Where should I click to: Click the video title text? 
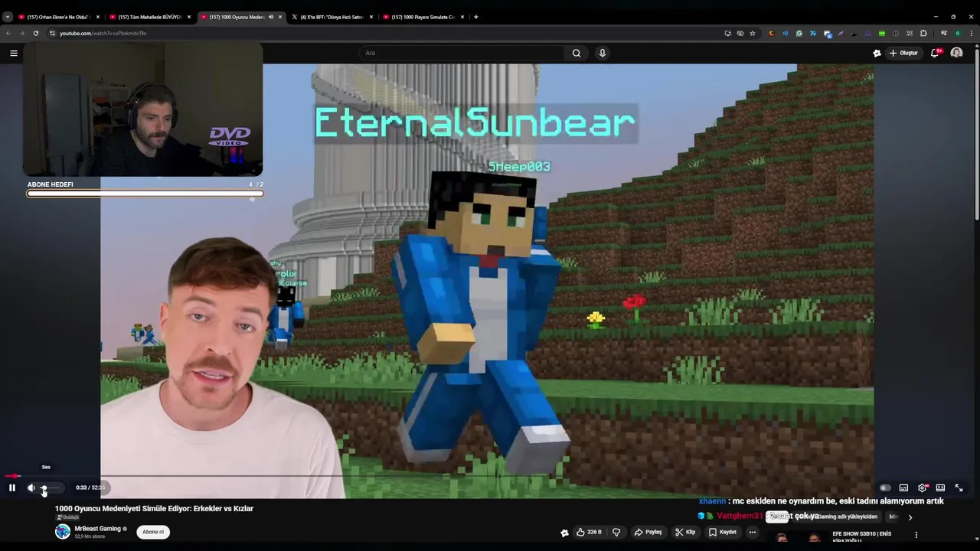154,508
